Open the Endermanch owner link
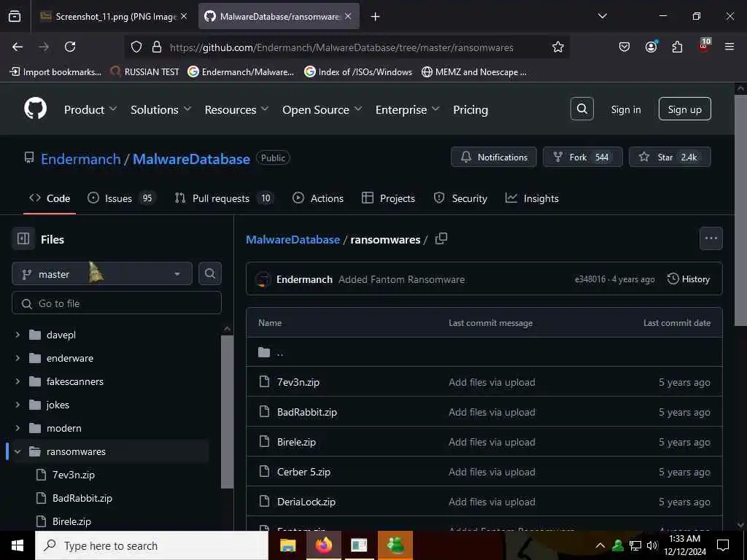 (80, 158)
